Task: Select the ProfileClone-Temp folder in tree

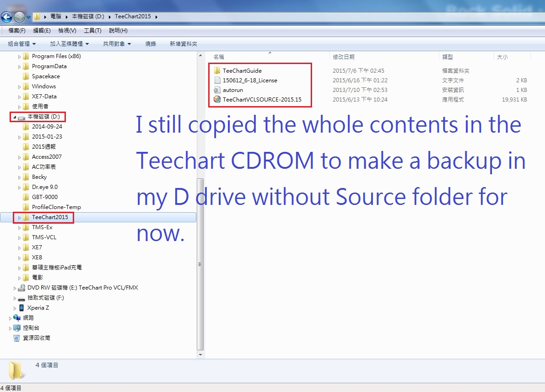Action: point(52,208)
